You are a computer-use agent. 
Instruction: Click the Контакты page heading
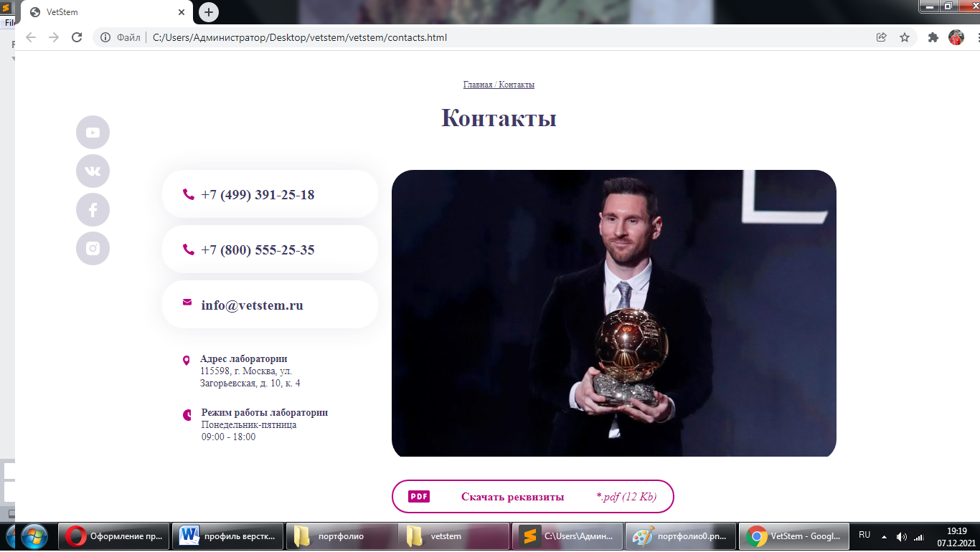(499, 118)
